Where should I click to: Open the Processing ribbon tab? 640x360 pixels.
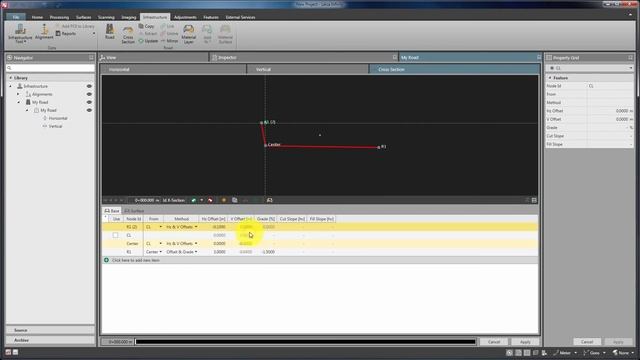click(59, 17)
